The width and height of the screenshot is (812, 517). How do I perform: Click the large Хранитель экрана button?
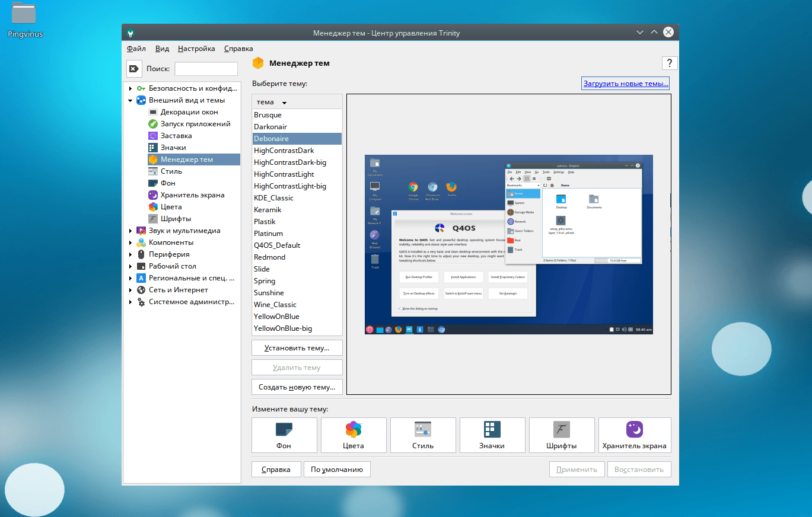click(635, 435)
